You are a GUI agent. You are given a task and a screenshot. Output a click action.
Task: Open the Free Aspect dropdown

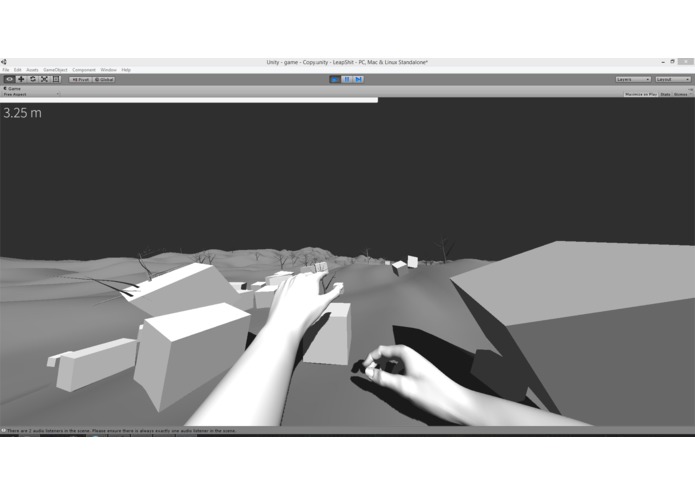point(31,94)
